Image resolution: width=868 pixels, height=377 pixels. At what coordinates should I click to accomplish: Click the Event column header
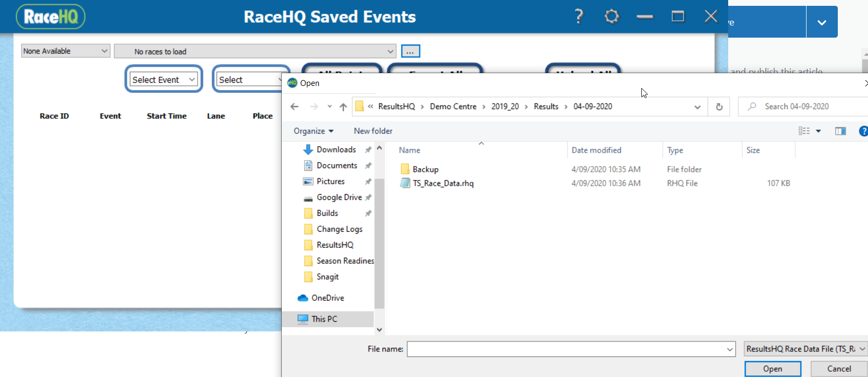[110, 116]
